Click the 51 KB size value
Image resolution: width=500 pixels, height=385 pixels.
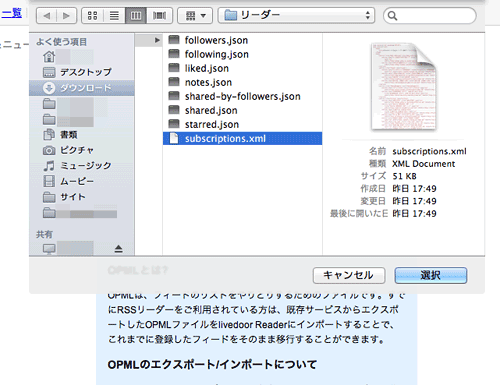tap(404, 176)
